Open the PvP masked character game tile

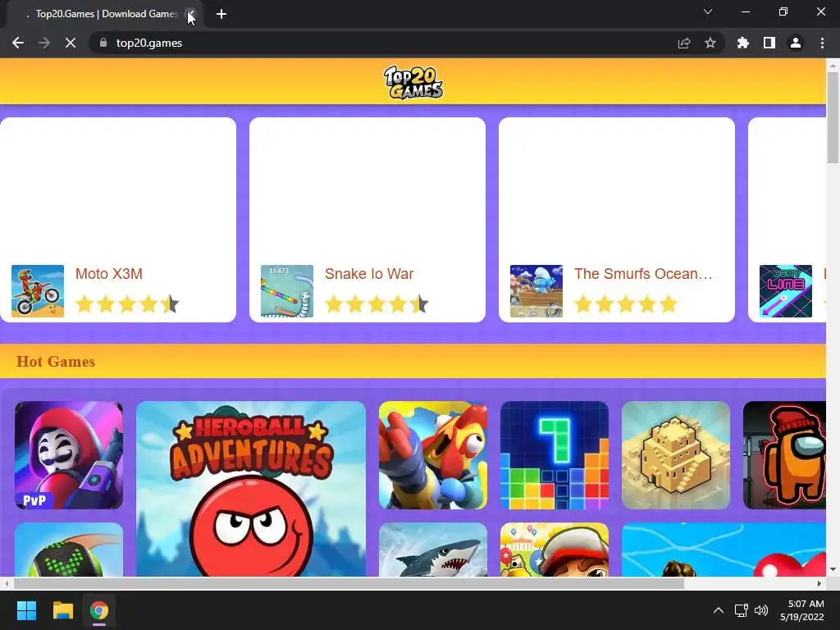[x=69, y=454]
